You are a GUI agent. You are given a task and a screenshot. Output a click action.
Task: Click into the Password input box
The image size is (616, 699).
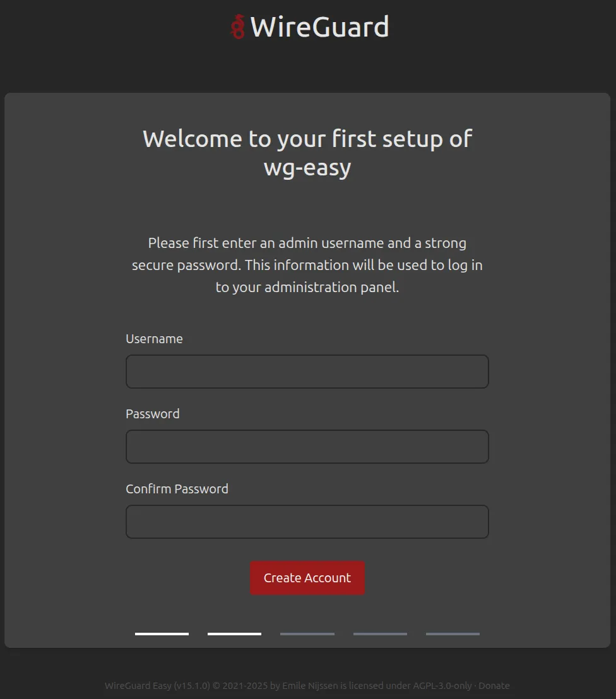[307, 447]
